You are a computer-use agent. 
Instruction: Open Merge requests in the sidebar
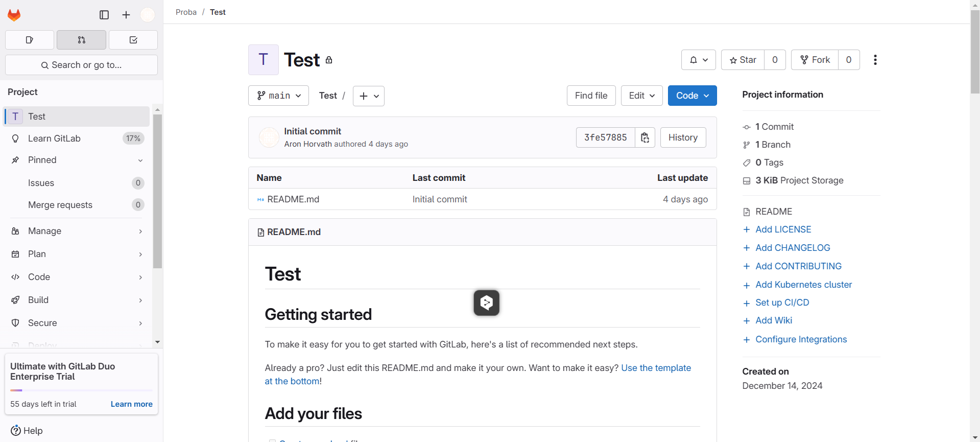pyautogui.click(x=60, y=205)
